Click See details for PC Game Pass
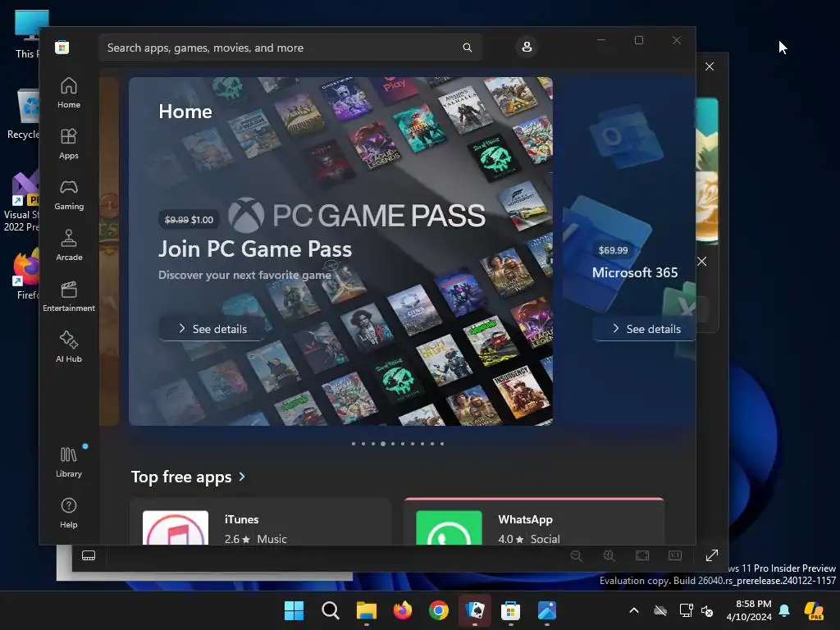 212,329
